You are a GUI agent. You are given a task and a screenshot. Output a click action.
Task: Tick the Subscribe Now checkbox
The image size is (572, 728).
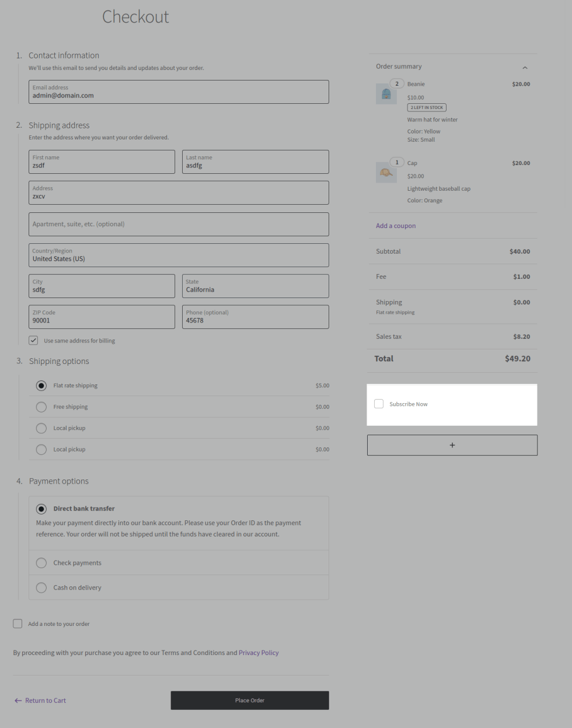click(379, 404)
